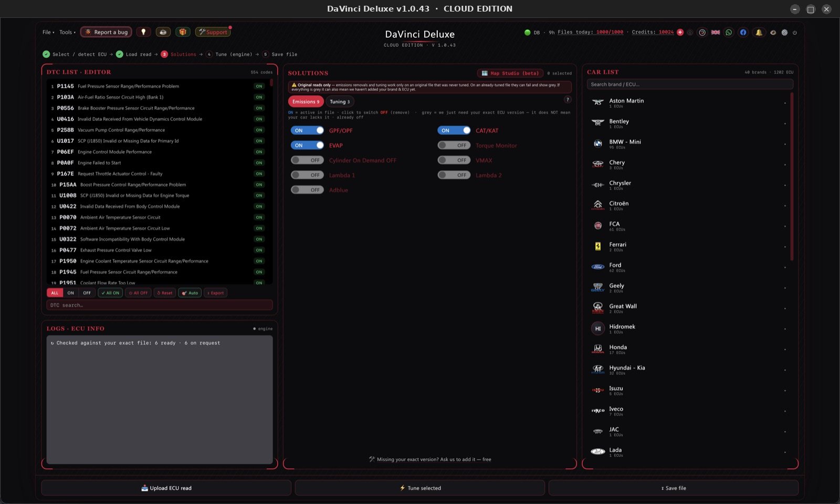The image size is (840, 504).
Task: Expand the Great Wall brand row
Action: [689, 308]
